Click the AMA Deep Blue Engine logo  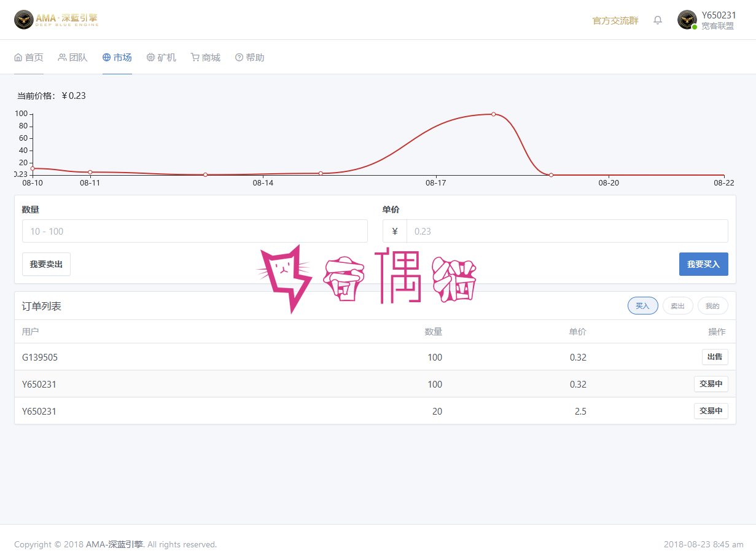click(x=56, y=20)
